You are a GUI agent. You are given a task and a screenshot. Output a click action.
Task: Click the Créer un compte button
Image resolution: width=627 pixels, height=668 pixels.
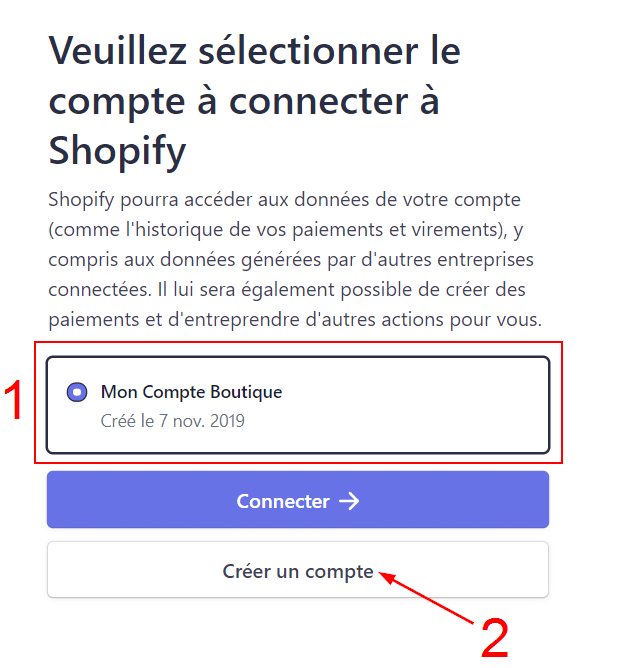pyautogui.click(x=297, y=571)
